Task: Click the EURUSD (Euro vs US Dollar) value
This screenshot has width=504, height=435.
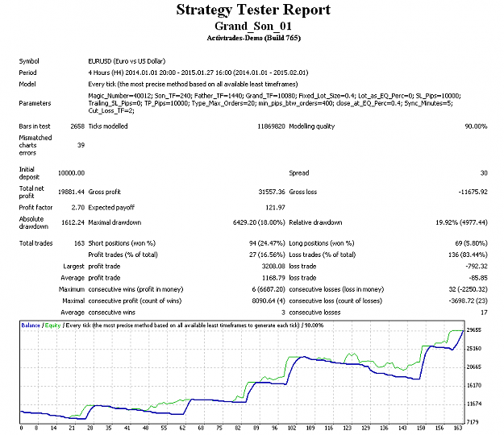Action: click(x=127, y=61)
